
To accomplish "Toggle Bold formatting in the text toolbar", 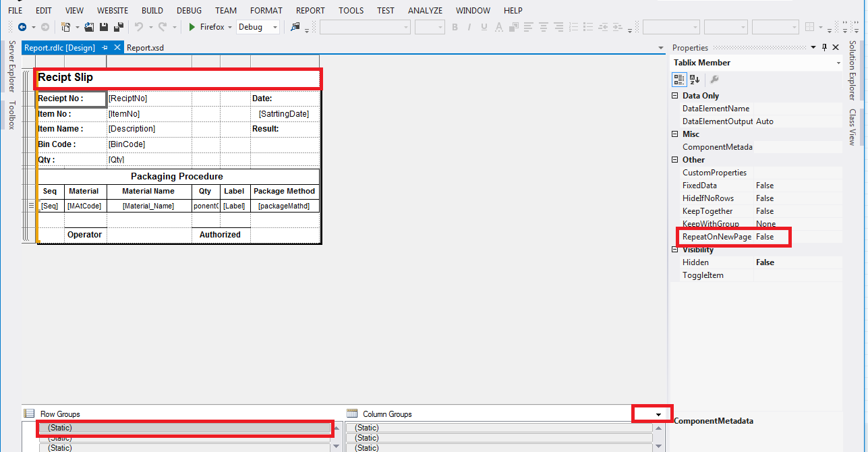I will click(455, 26).
